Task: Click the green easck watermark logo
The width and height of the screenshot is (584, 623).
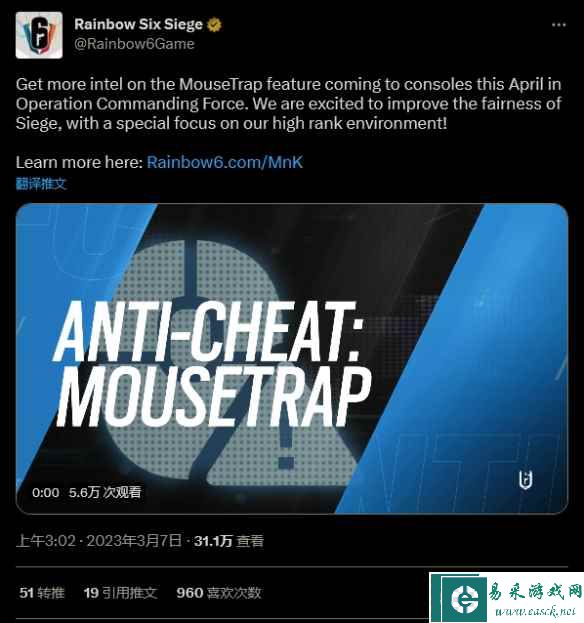Action: pyautogui.click(x=463, y=598)
